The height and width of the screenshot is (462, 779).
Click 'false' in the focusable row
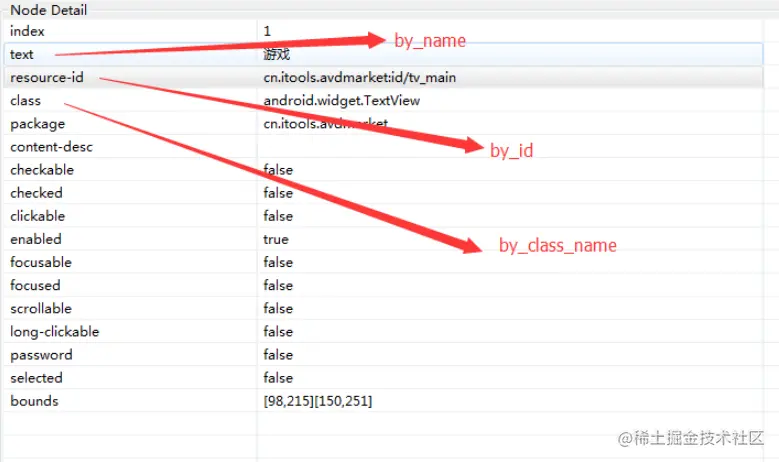pos(278,262)
